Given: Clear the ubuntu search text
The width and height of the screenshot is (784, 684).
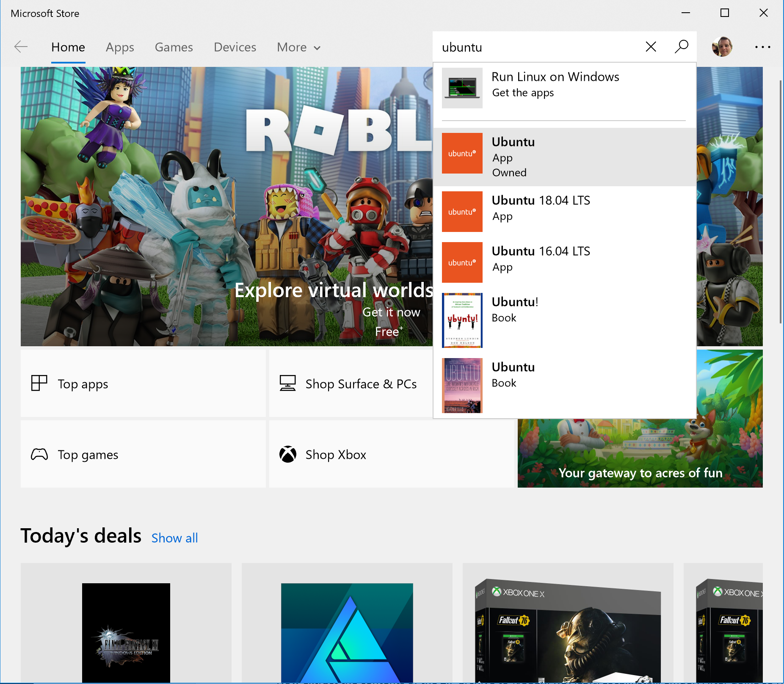Looking at the screenshot, I should point(651,47).
